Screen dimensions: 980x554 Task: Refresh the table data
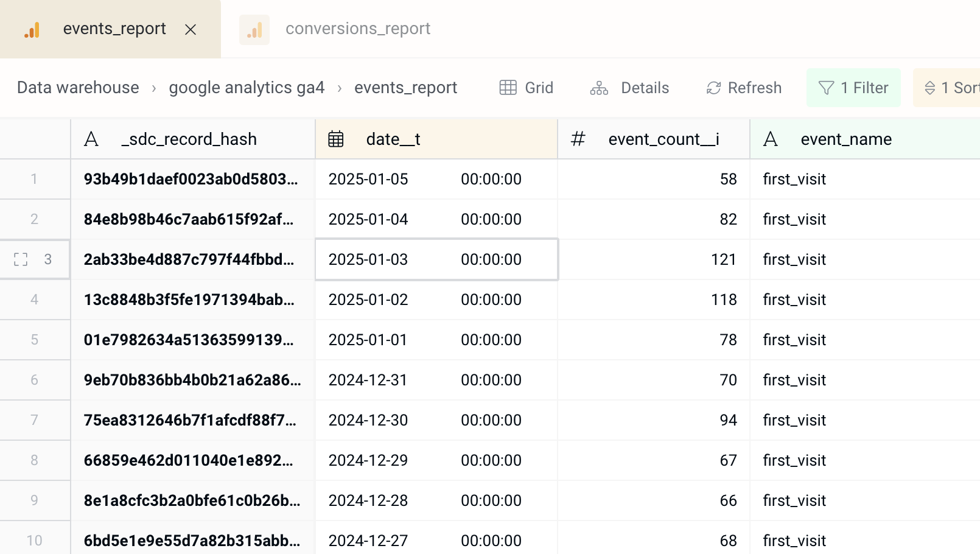tap(744, 88)
